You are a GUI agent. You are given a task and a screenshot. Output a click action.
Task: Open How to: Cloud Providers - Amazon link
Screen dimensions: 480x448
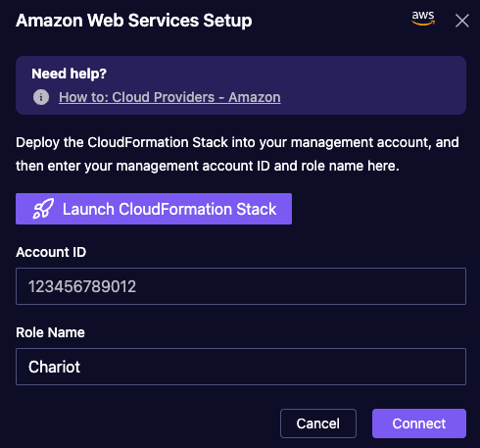pyautogui.click(x=169, y=97)
